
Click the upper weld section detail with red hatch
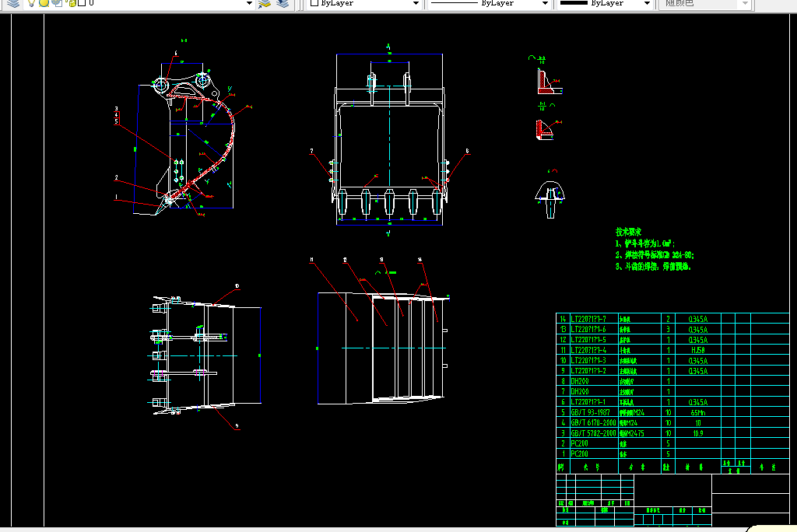pyautogui.click(x=549, y=82)
